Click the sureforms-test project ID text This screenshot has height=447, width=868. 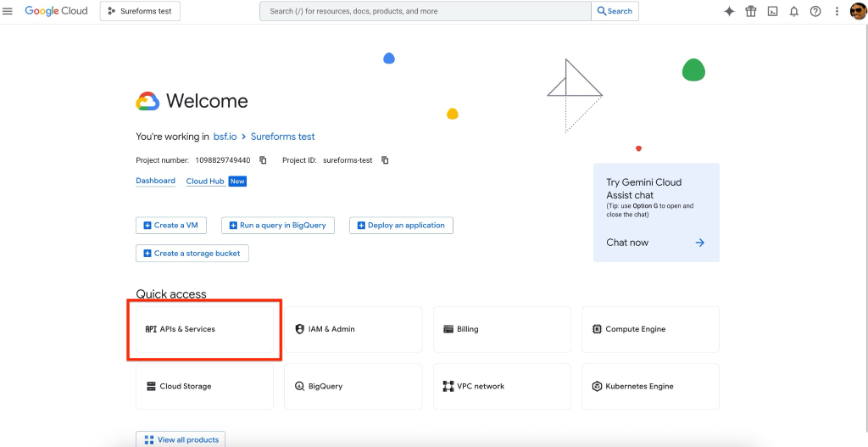[x=348, y=160]
